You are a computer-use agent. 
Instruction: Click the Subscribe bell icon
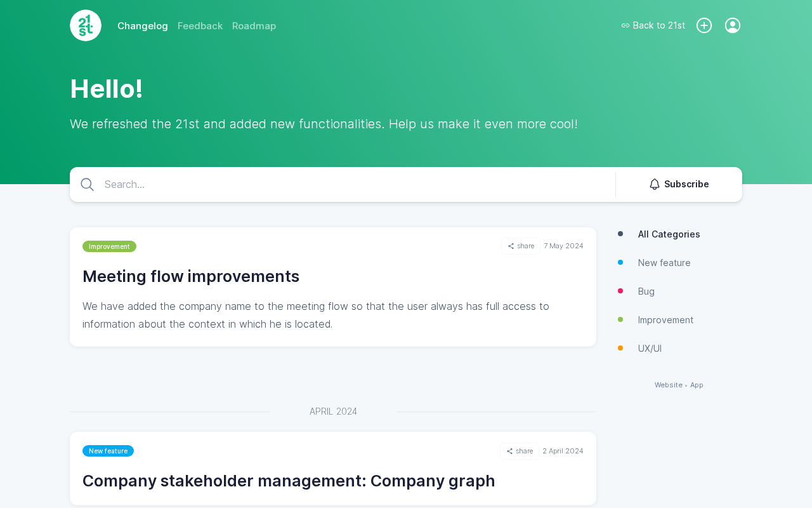tap(655, 184)
